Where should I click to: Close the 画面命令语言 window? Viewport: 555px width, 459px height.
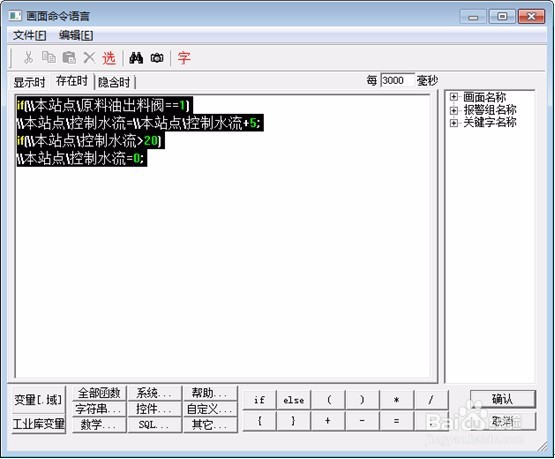[531, 16]
